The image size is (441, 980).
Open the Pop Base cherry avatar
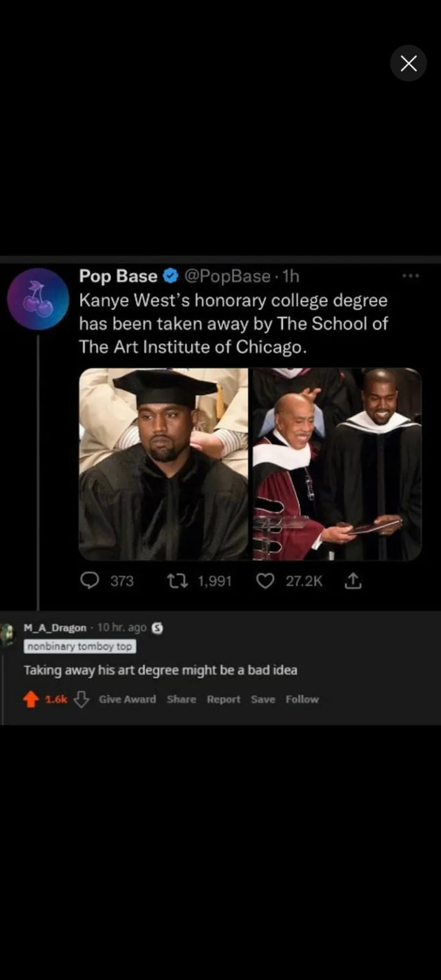pos(38,299)
